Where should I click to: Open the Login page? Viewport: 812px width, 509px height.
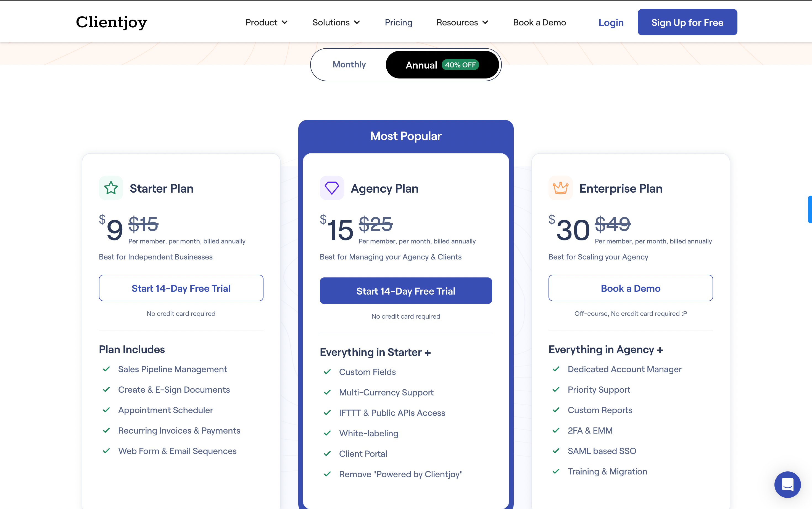[611, 22]
